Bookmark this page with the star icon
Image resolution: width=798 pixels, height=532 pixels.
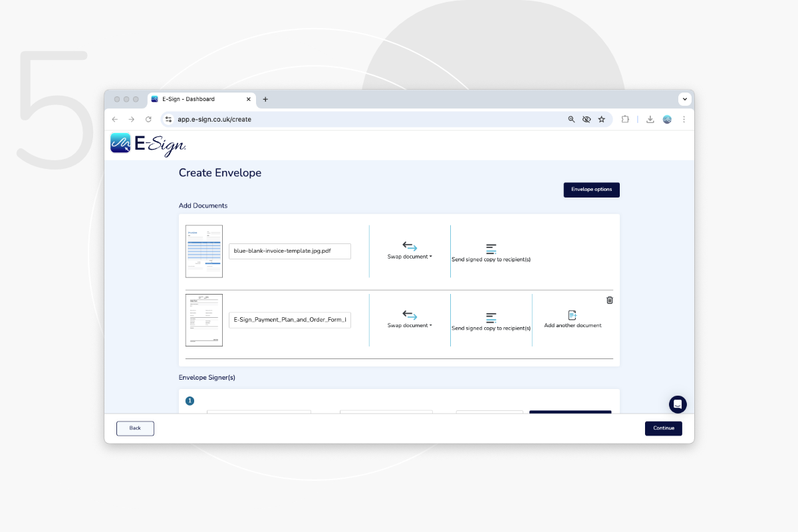coord(602,119)
